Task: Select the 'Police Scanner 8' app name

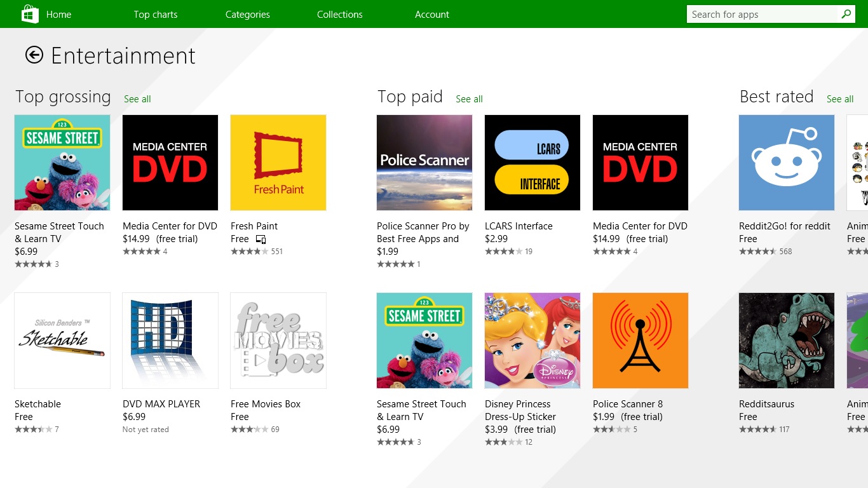Action: click(x=628, y=404)
